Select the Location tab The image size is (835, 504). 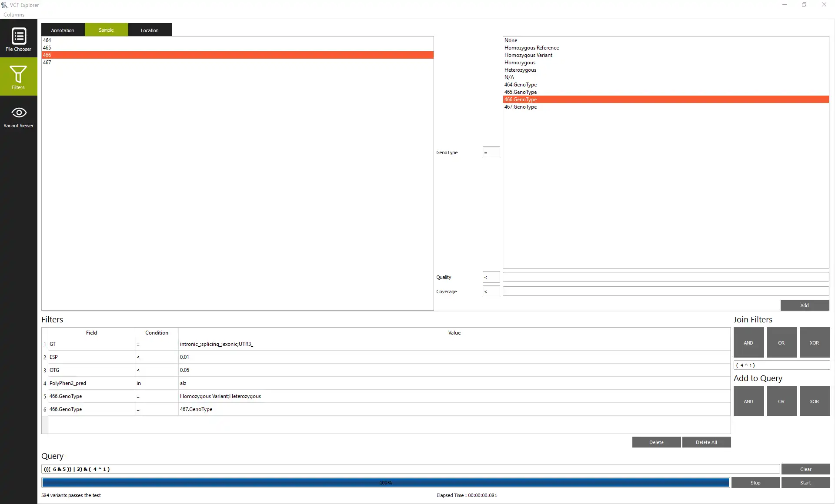pyautogui.click(x=149, y=30)
